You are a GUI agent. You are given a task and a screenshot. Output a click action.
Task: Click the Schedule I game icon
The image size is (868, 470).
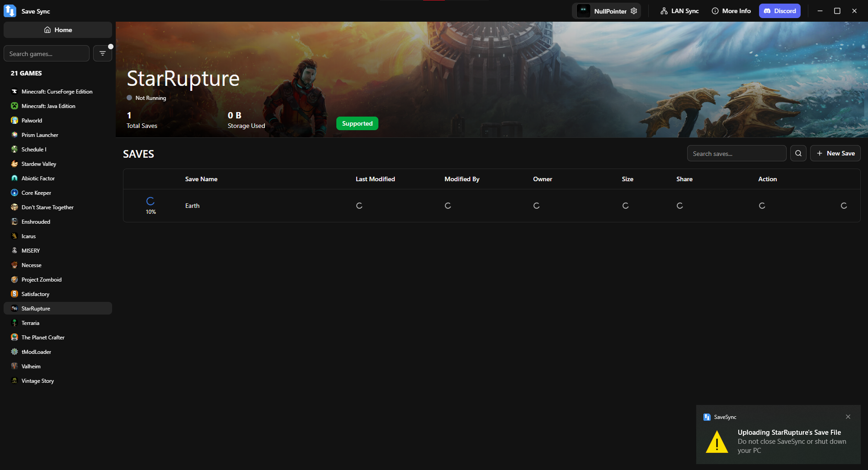click(14, 149)
